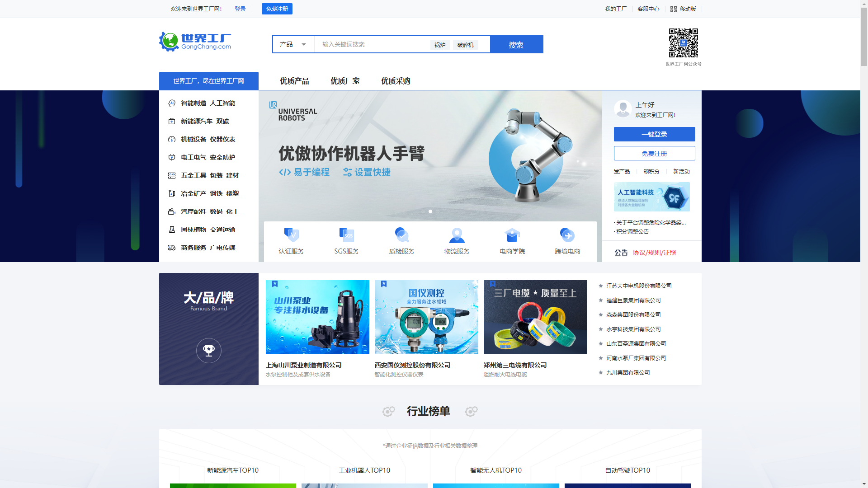868x488 pixels.
Task: Click the 五金工具 category icon
Action: tap(172, 175)
